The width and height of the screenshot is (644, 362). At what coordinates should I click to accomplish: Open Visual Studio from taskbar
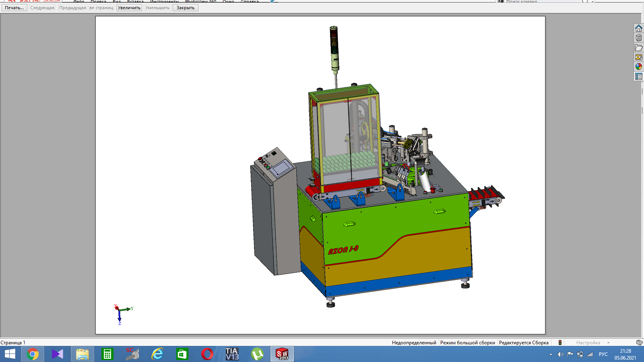coord(58,354)
